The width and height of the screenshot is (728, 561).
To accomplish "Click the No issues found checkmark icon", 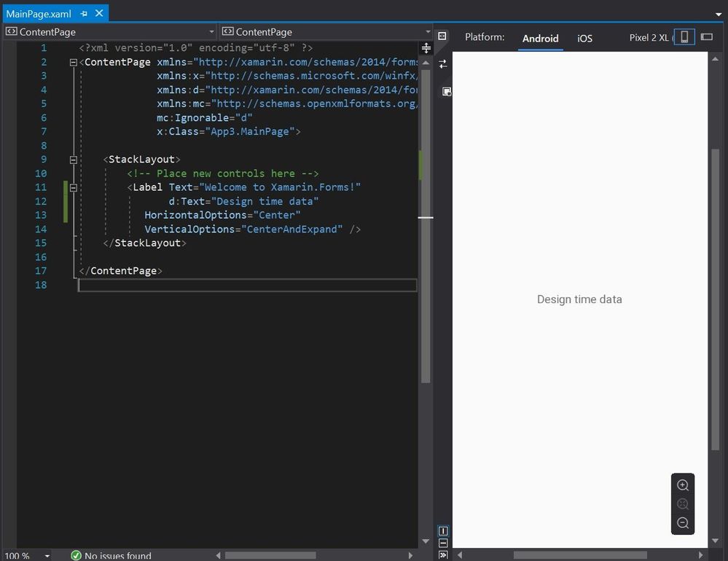I will click(x=76, y=556).
